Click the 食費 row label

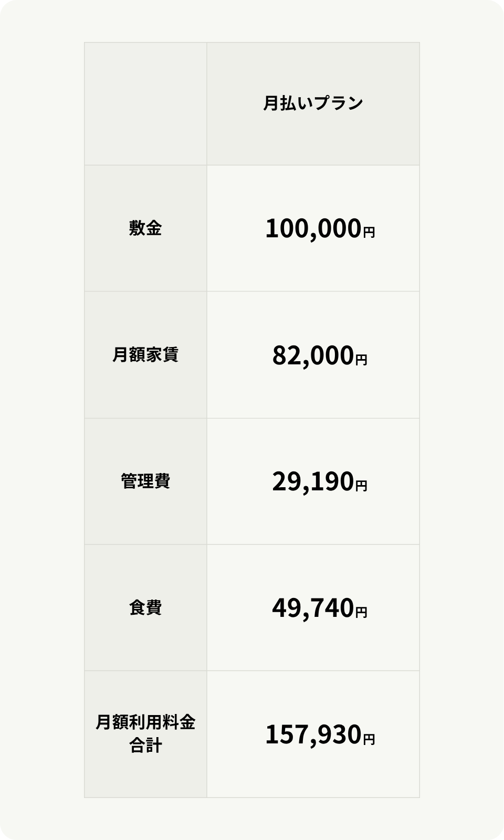145,608
